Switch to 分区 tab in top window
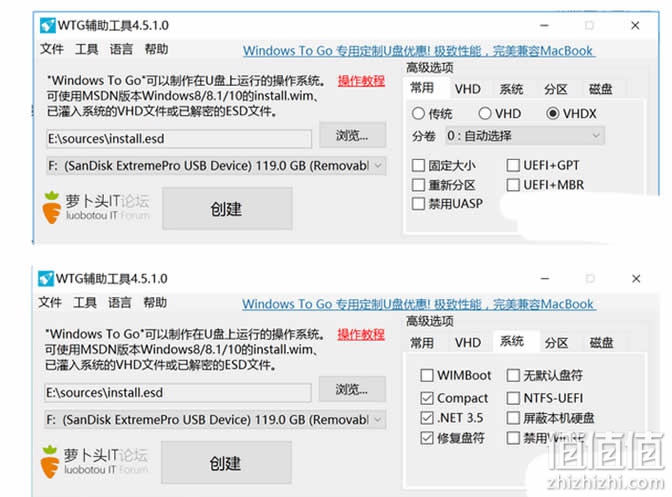 pos(556,89)
